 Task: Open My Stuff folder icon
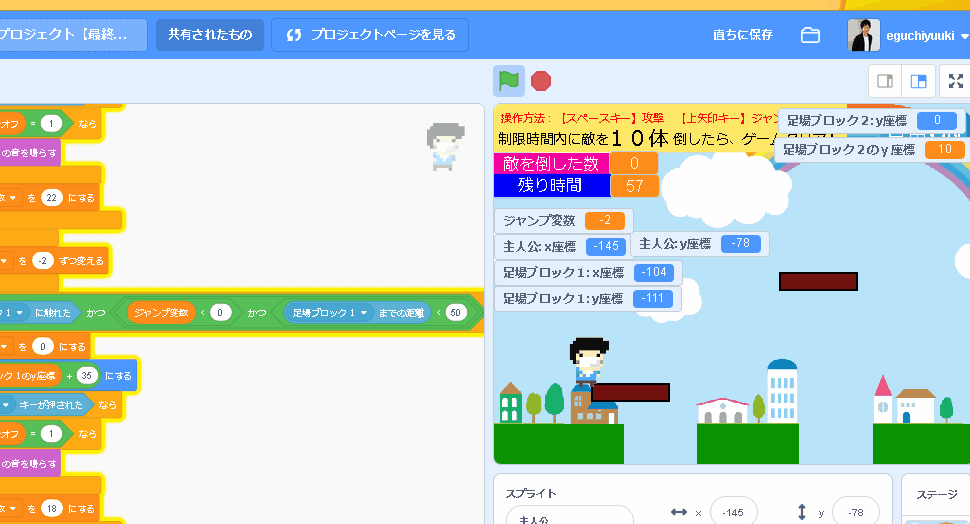[810, 35]
